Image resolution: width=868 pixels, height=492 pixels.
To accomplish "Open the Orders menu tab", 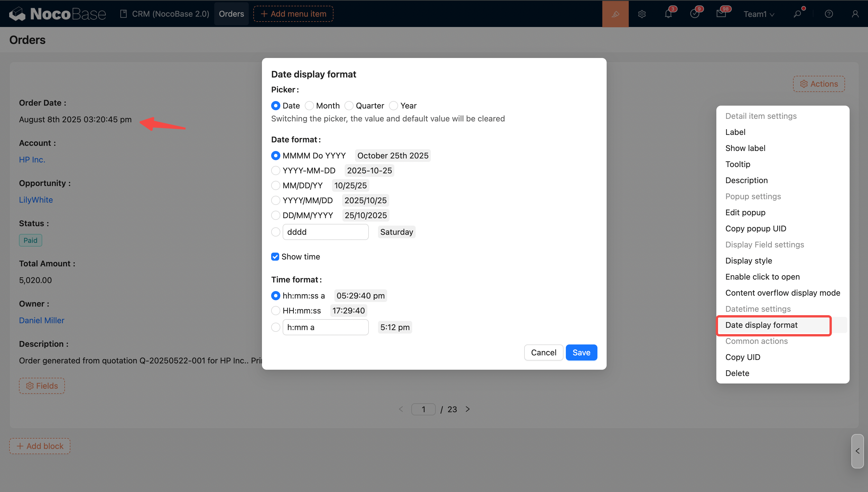I will tap(231, 14).
